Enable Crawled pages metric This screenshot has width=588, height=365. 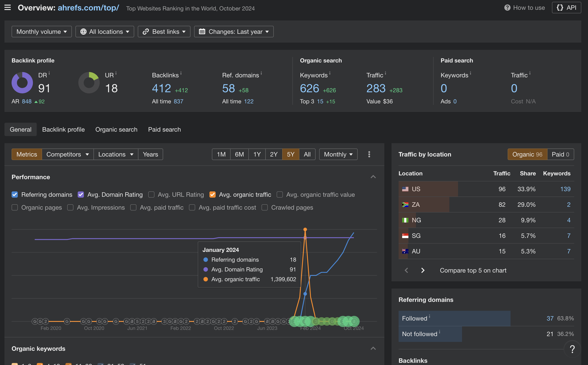pyautogui.click(x=265, y=207)
